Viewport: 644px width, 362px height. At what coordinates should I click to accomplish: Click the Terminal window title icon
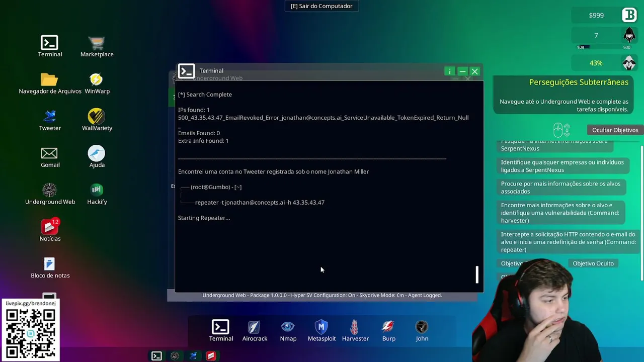pyautogui.click(x=186, y=71)
